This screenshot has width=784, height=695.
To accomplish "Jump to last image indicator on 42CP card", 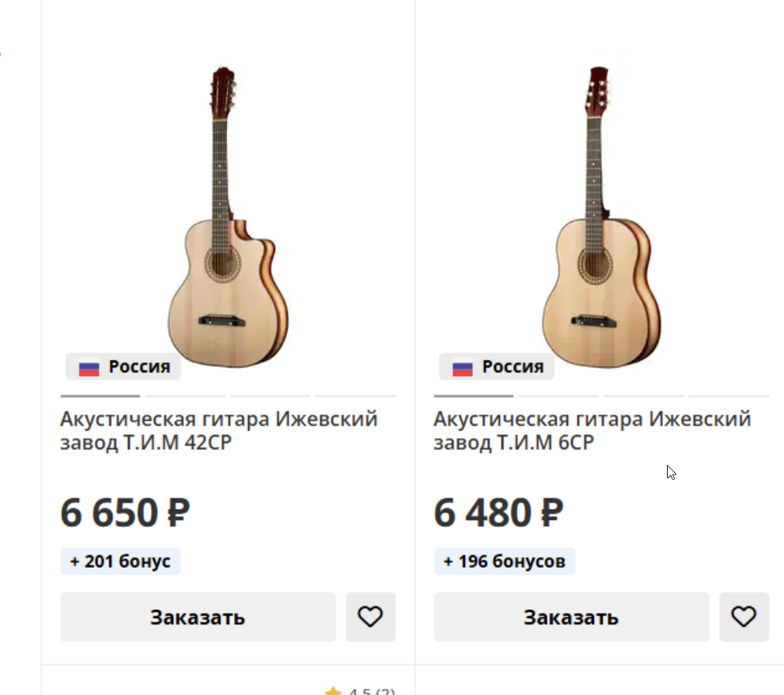I will (355, 396).
